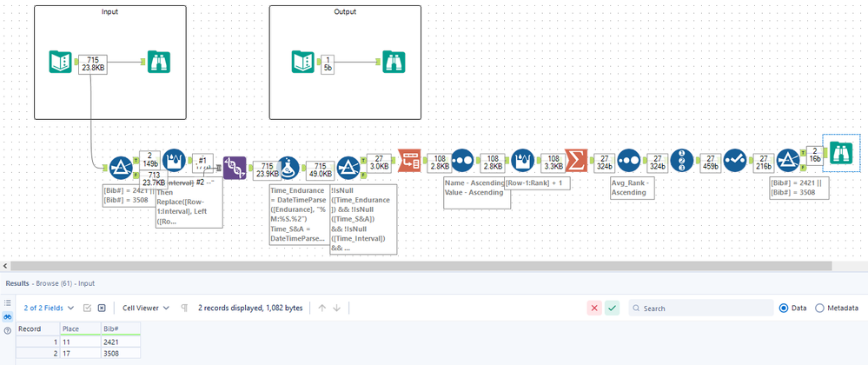Click the scroll left arrow of canvas

5,266
